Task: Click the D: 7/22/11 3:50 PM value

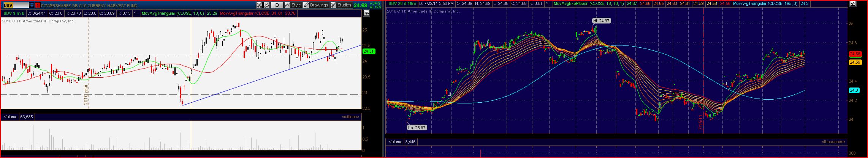Action: pyautogui.click(x=436, y=3)
